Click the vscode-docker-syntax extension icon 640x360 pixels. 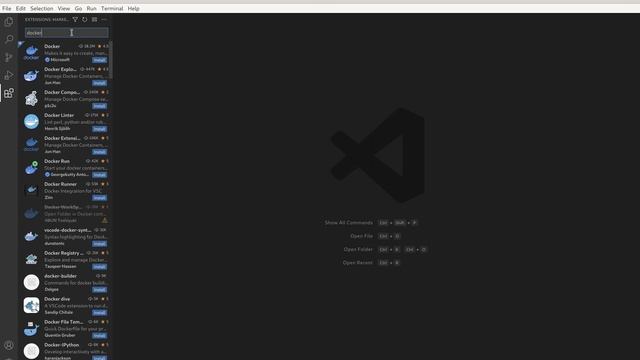(31, 236)
